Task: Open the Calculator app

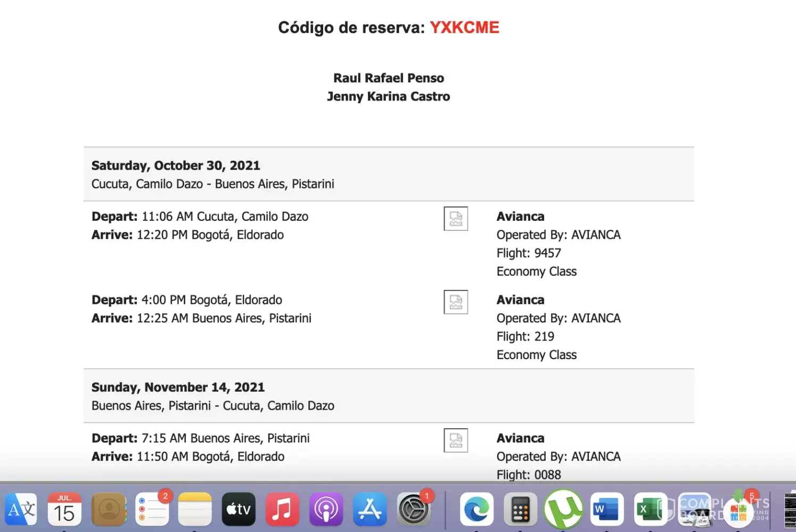Action: pyautogui.click(x=520, y=510)
